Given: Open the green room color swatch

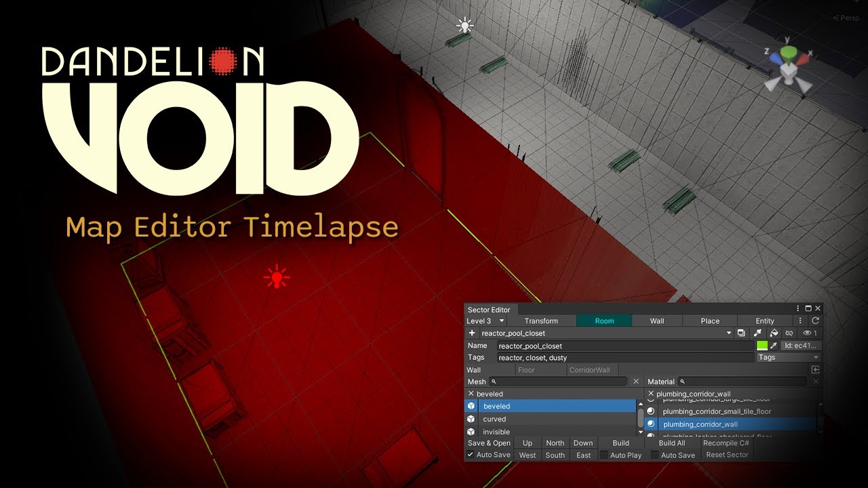Looking at the screenshot, I should [762, 346].
